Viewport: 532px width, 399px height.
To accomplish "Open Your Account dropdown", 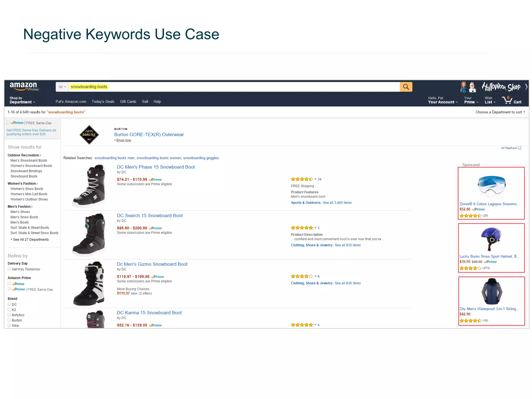I will pos(443,100).
